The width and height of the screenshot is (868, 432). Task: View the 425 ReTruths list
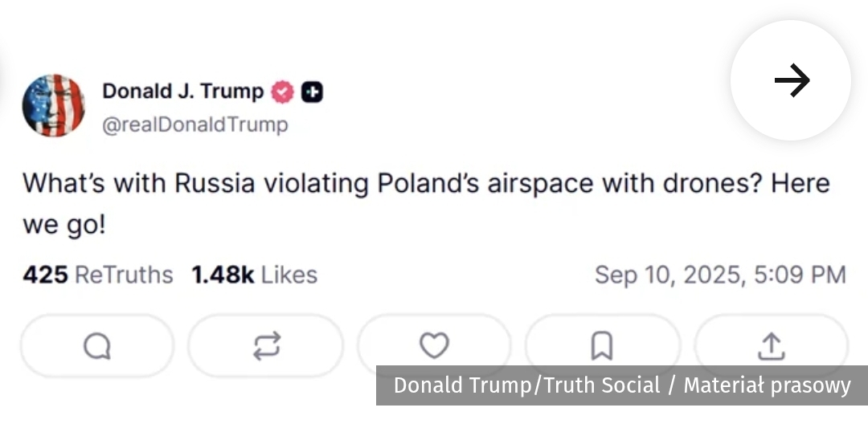point(97,275)
